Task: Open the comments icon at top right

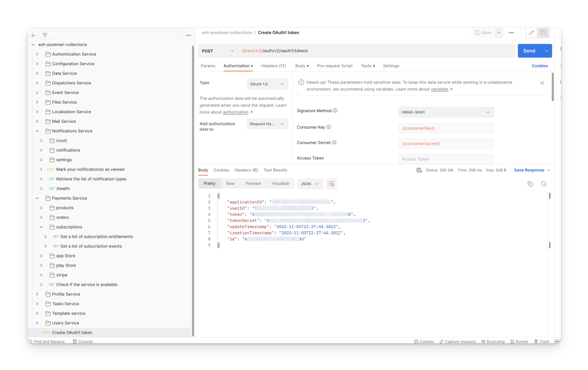Action: coord(543,33)
